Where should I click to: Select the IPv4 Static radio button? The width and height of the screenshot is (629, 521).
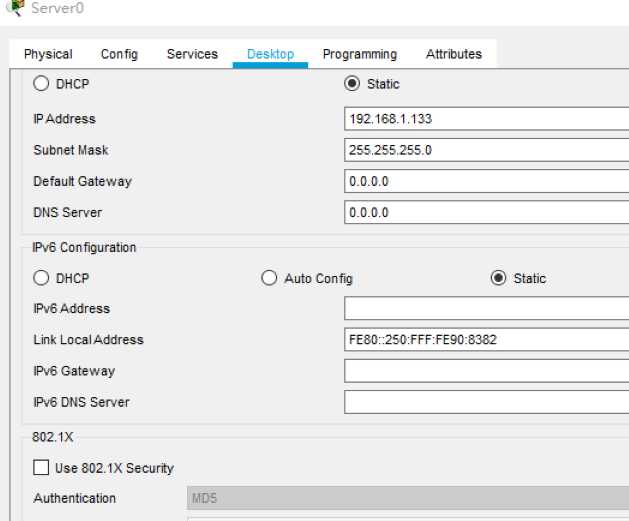(352, 84)
